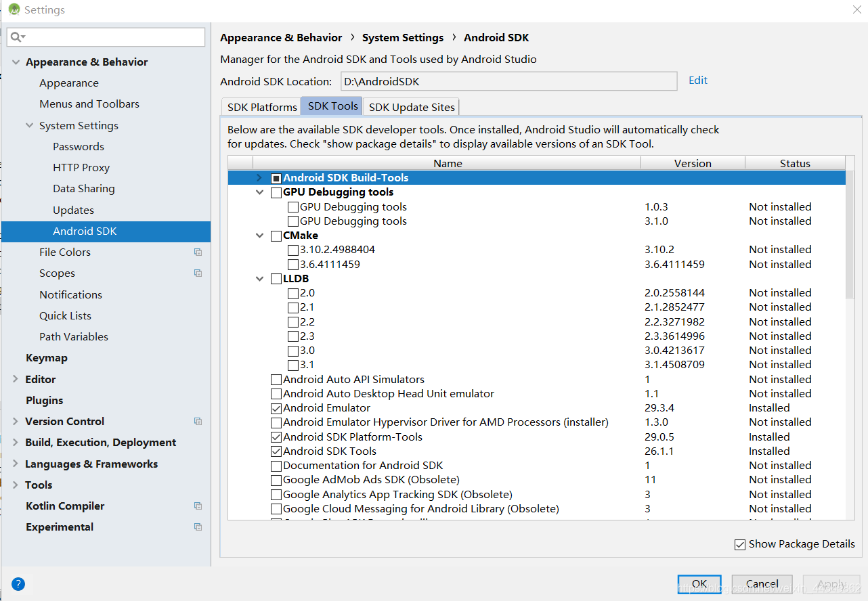Click the Cancel button

click(762, 584)
